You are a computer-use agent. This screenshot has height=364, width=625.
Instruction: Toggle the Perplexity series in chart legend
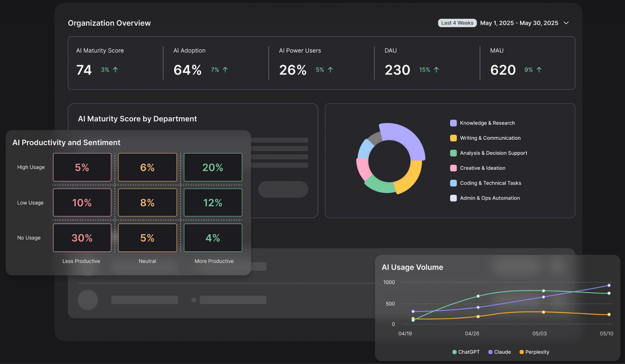coord(534,352)
